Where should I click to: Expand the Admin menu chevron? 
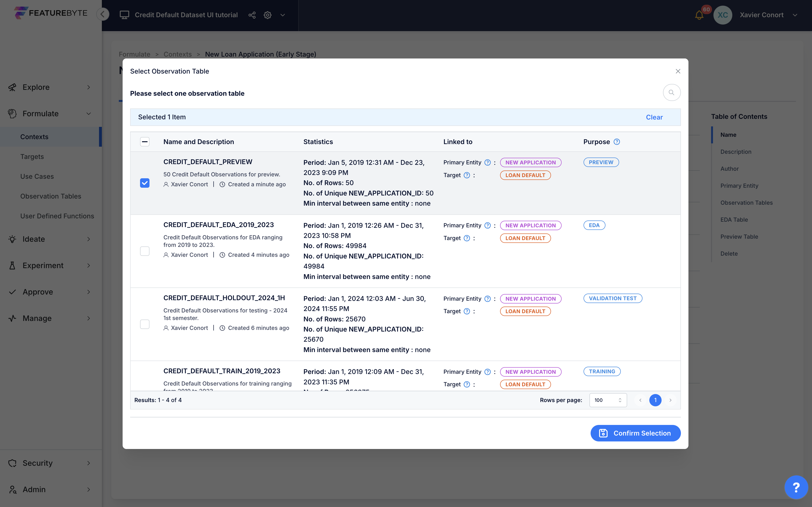(x=88, y=490)
